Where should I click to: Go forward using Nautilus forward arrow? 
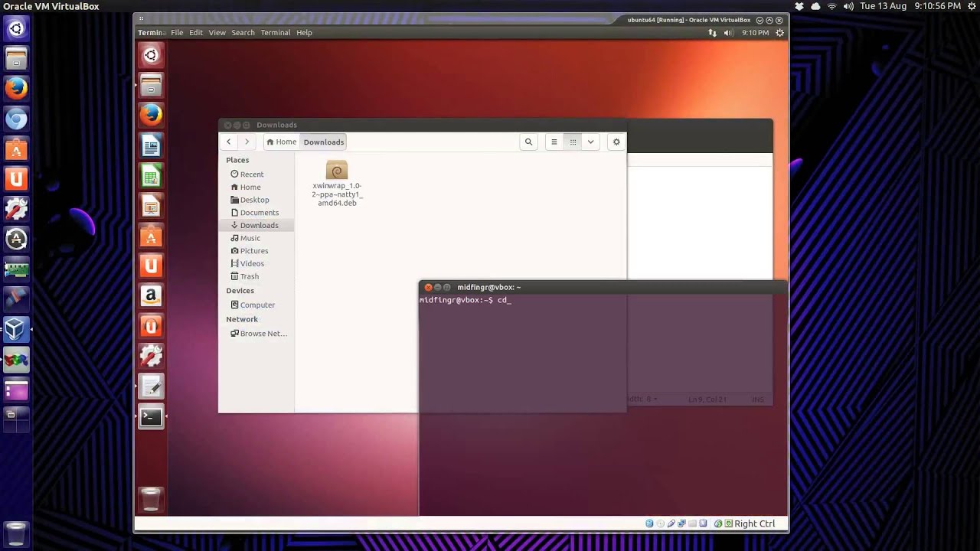tap(247, 142)
